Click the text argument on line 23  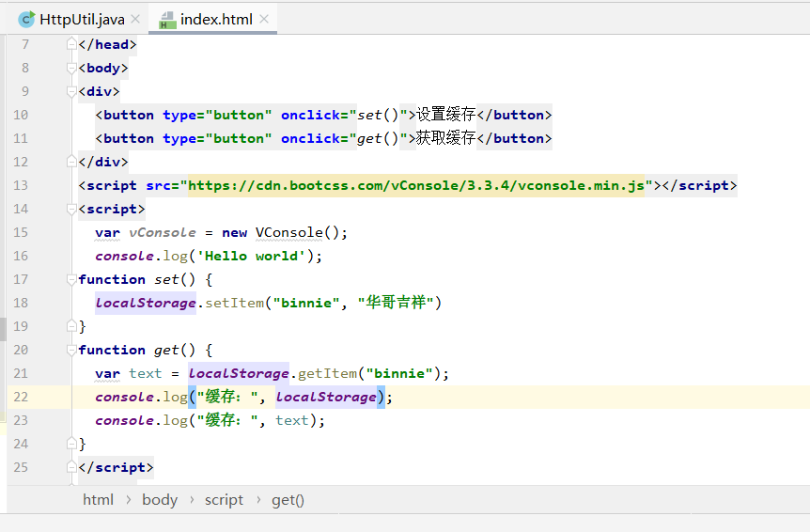coord(292,420)
